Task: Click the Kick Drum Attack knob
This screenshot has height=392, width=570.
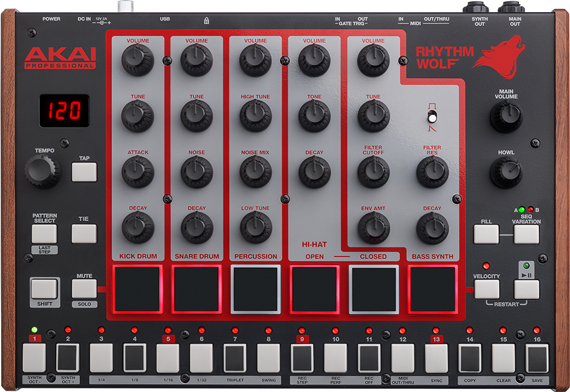Action: 138,172
